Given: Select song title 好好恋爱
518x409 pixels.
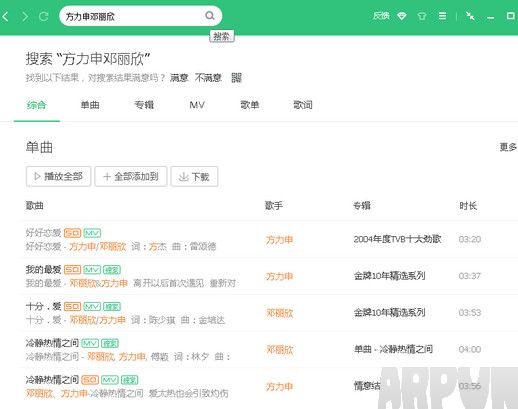Looking at the screenshot, I should tap(43, 233).
